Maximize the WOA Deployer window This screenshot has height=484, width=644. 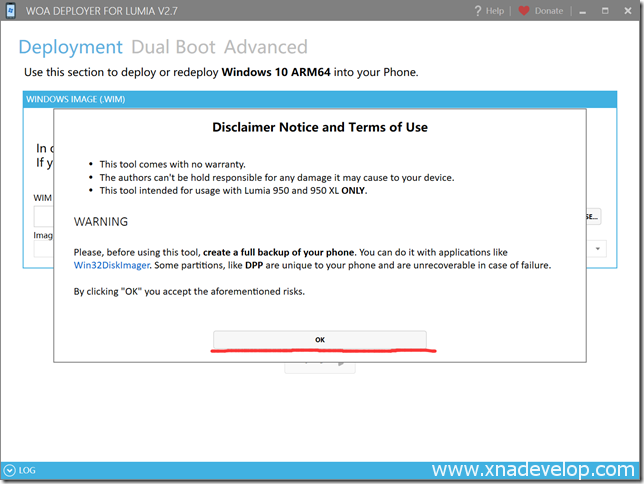tap(606, 11)
